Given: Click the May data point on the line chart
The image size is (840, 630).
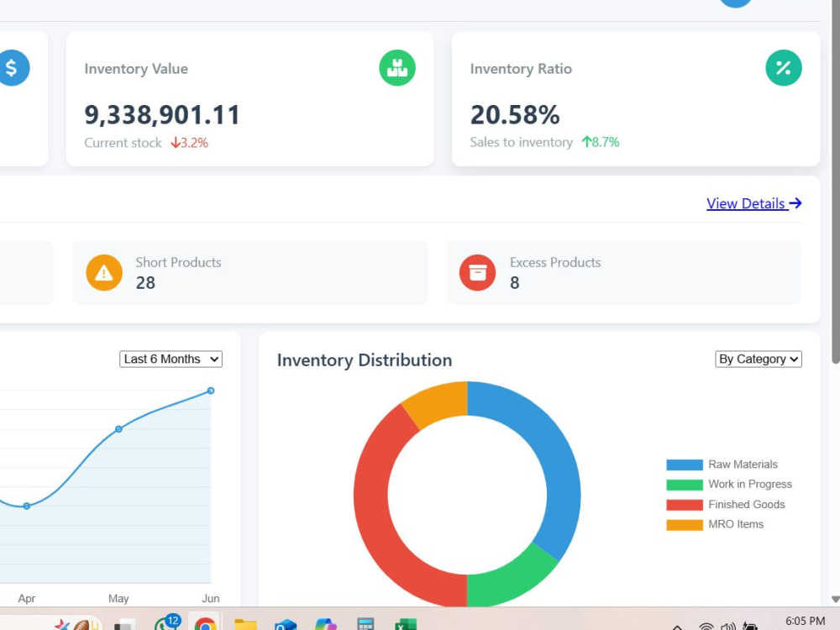Looking at the screenshot, I should 119,429.
